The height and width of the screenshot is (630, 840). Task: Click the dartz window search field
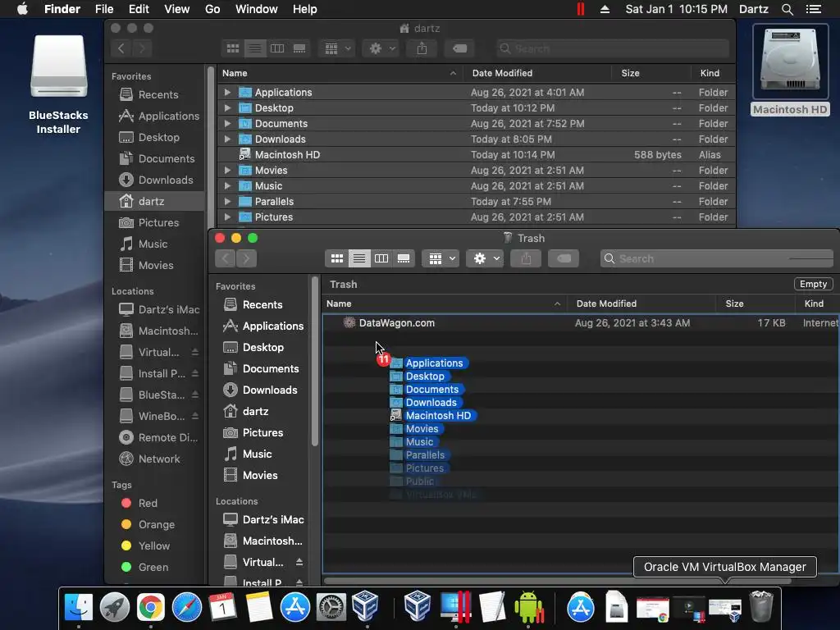click(x=612, y=48)
